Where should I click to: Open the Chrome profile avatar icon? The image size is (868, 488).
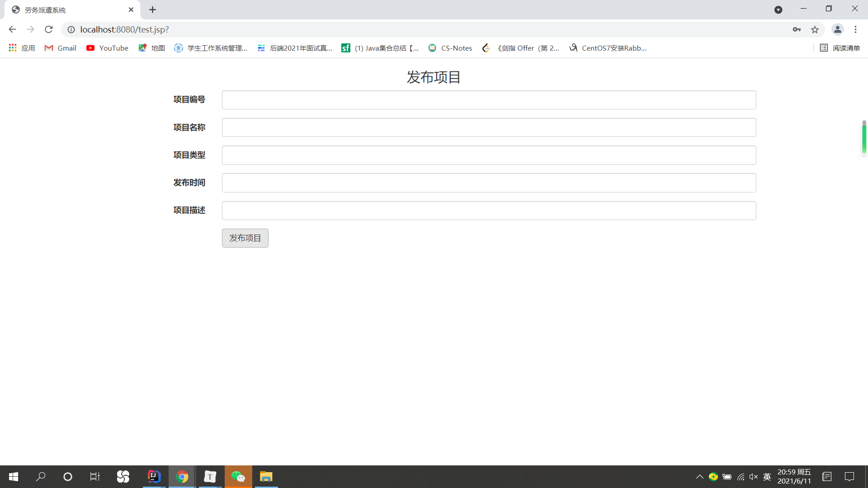[x=837, y=29]
